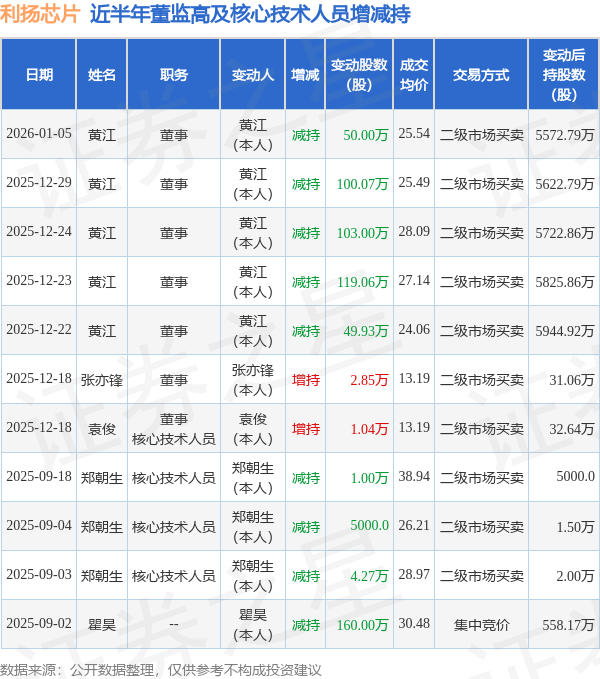The height and width of the screenshot is (679, 600).
Task: Select the 38.94 average price cell
Action: tap(414, 476)
